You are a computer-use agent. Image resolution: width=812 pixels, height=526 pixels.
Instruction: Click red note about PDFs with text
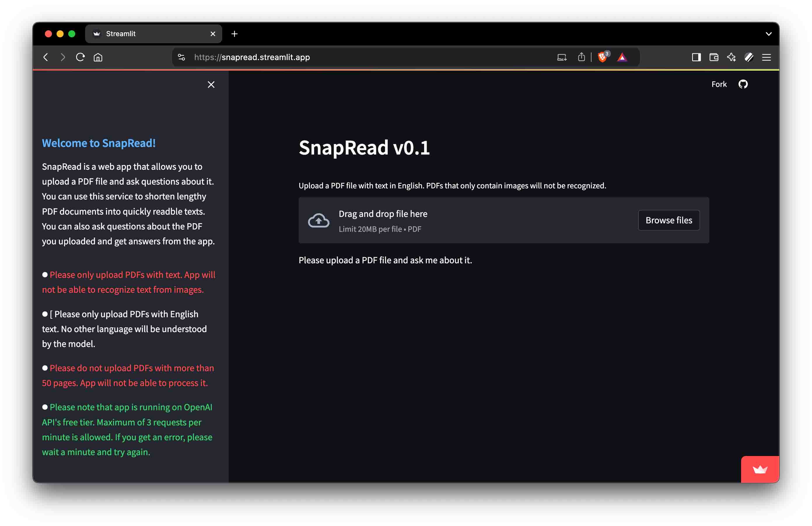coord(129,282)
